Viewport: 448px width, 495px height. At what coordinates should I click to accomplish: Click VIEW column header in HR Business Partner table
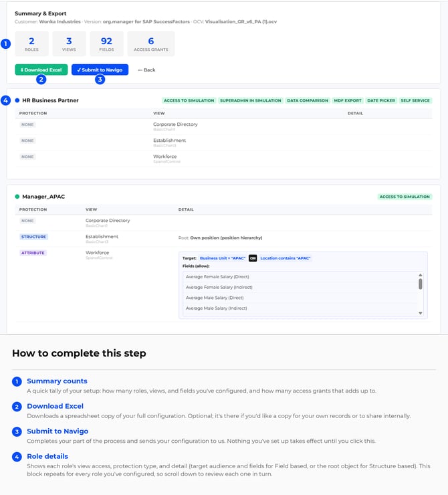(x=159, y=113)
